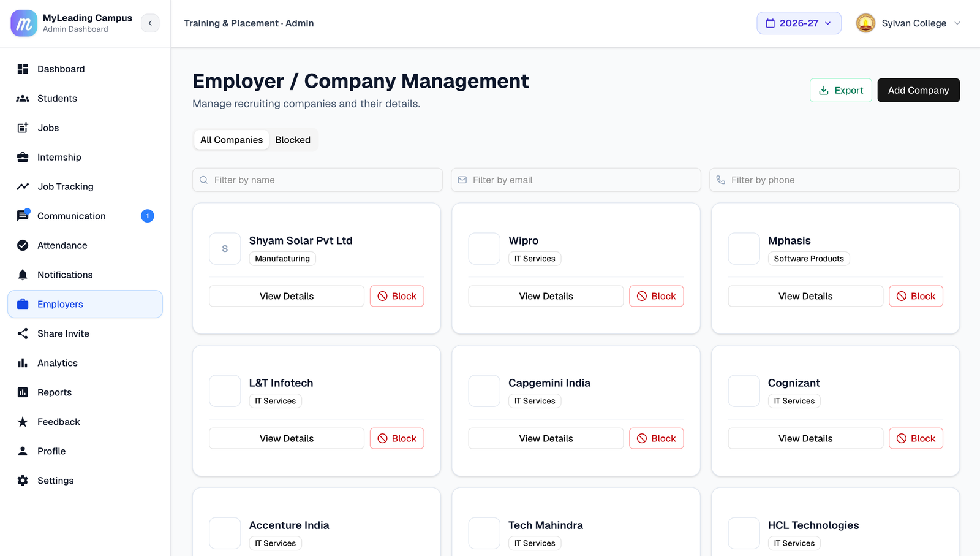View Details for Shyam Solar Pvt Ltd
Viewport: 980px width, 556px height.
point(287,296)
